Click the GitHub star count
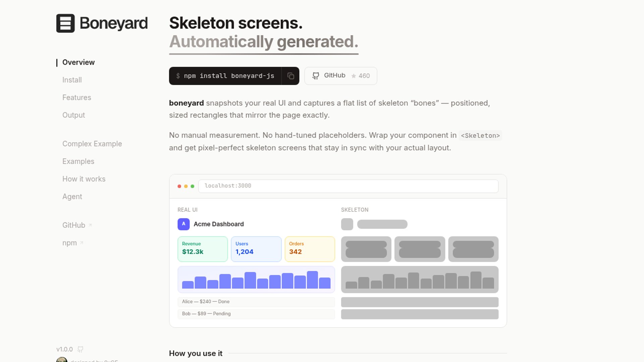Image resolution: width=644 pixels, height=362 pixels. point(361,76)
